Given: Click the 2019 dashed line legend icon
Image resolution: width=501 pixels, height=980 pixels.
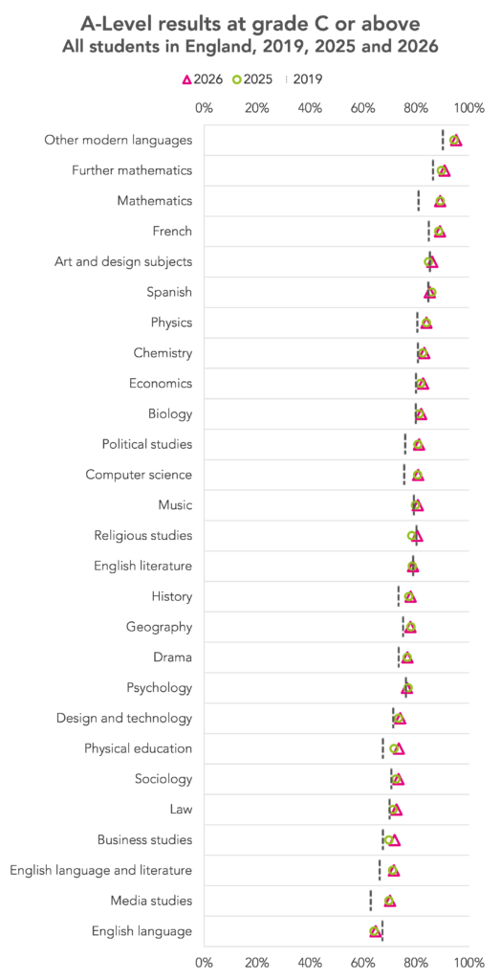Looking at the screenshot, I should [x=286, y=79].
